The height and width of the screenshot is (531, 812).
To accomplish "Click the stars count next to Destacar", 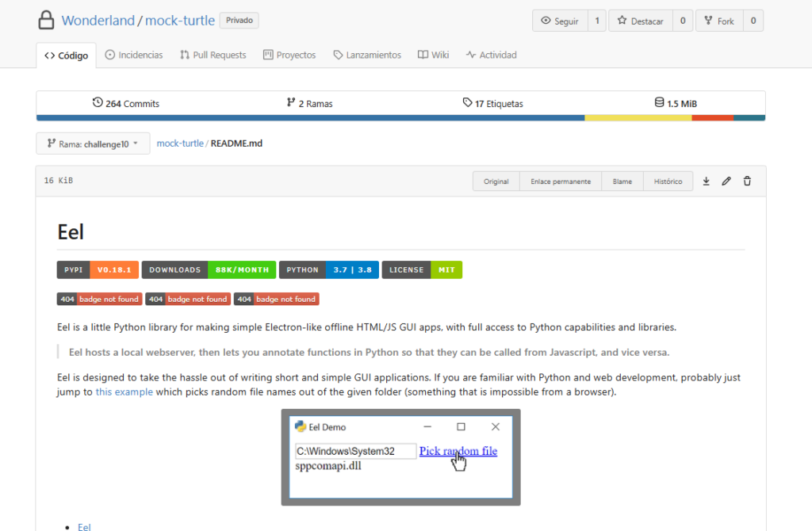I will tap(683, 21).
